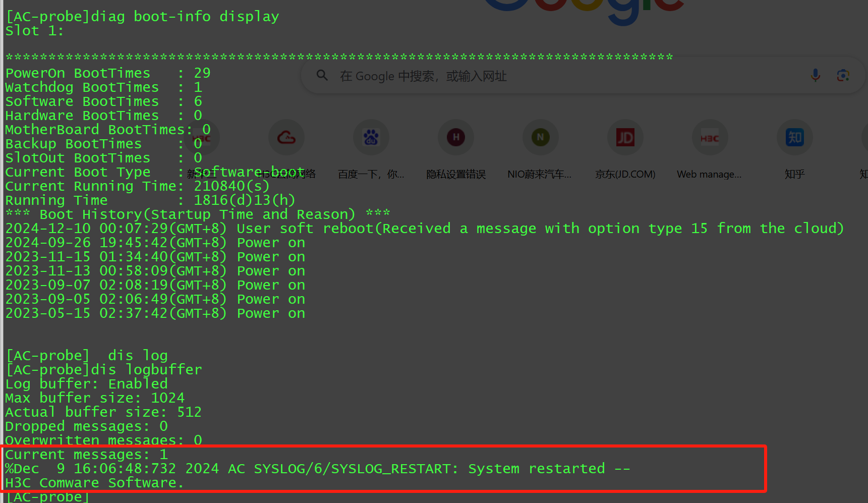Click the magnifier icon in the Google search box
The image size is (868, 503).
point(322,76)
